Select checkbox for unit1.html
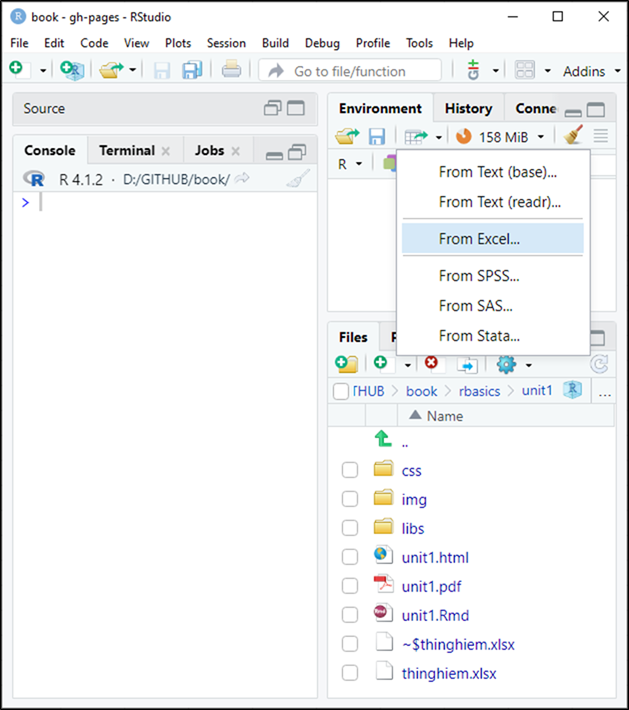 click(x=350, y=557)
